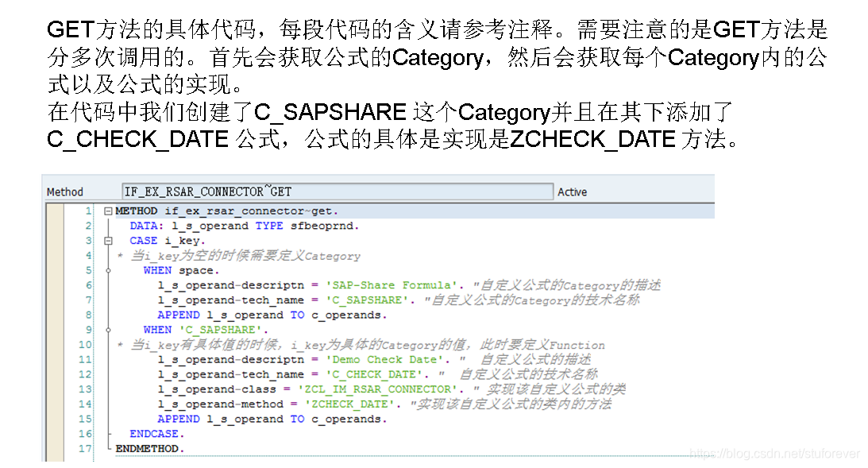868x468 pixels.
Task: Click the 'SAP-Share Formula' string literal
Action: pos(392,285)
